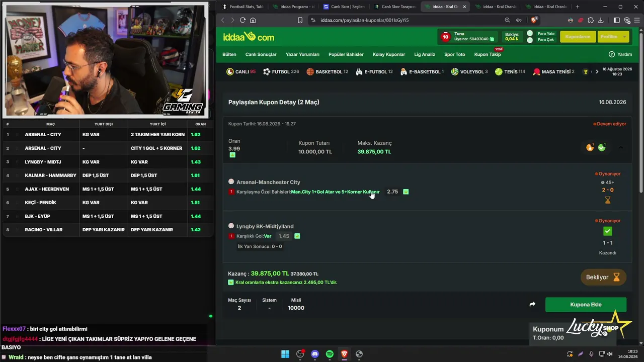
Task: Click the 1.45 odds value
Action: [284, 236]
